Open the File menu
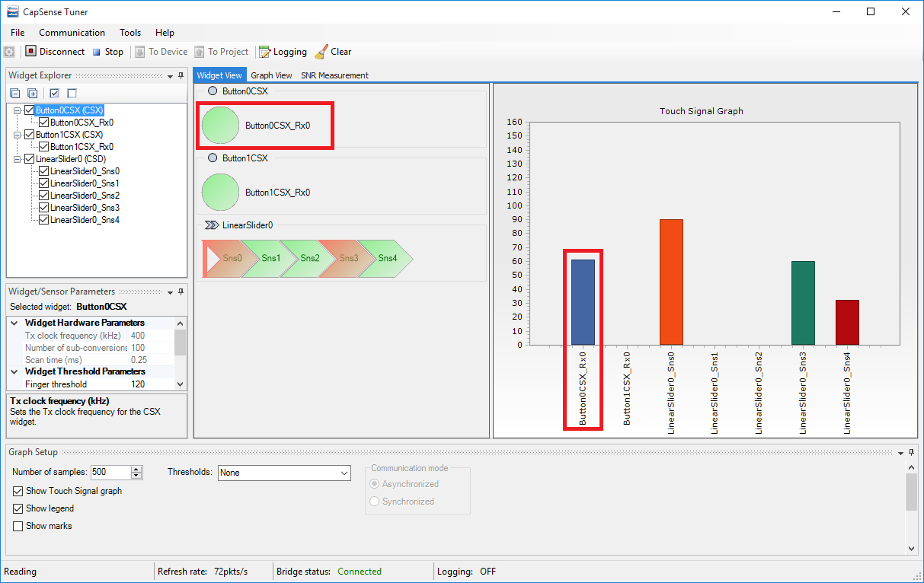924x583 pixels. coord(18,33)
